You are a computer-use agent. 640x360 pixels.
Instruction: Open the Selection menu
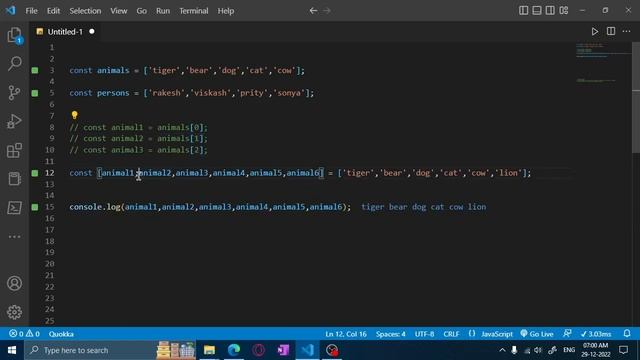(85, 11)
